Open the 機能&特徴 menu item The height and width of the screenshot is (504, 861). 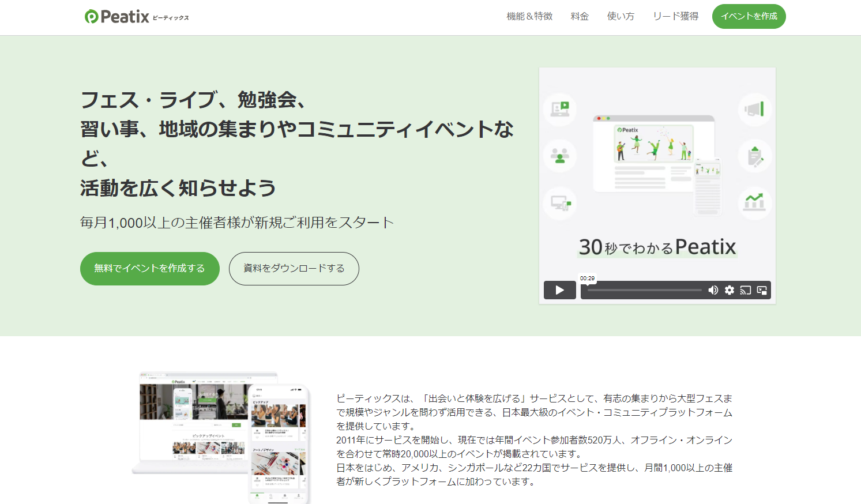click(x=529, y=16)
